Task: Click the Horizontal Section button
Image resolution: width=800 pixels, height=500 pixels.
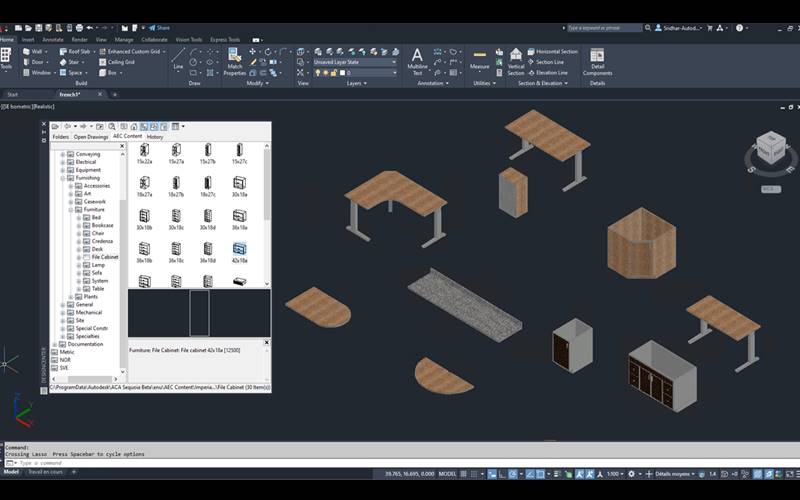Action: point(556,51)
